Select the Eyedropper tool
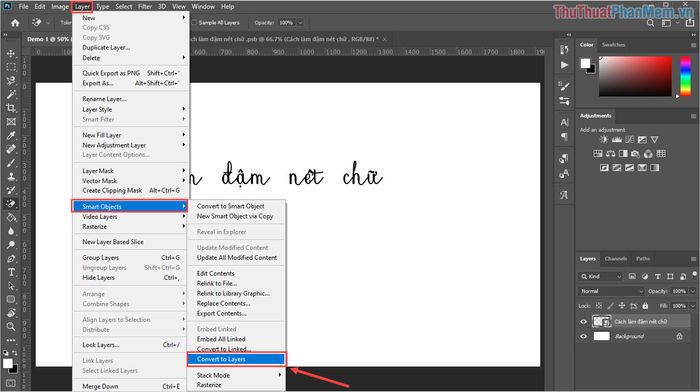 pyautogui.click(x=11, y=135)
